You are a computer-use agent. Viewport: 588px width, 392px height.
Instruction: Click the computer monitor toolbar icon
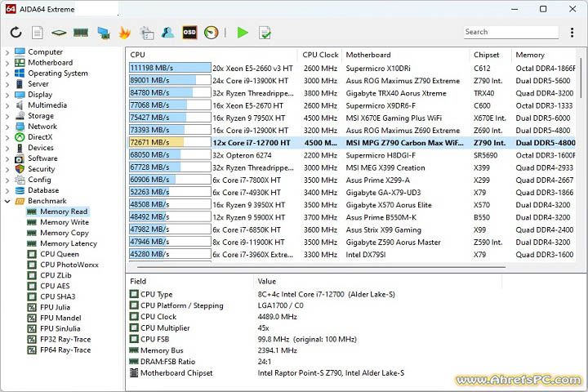(103, 33)
